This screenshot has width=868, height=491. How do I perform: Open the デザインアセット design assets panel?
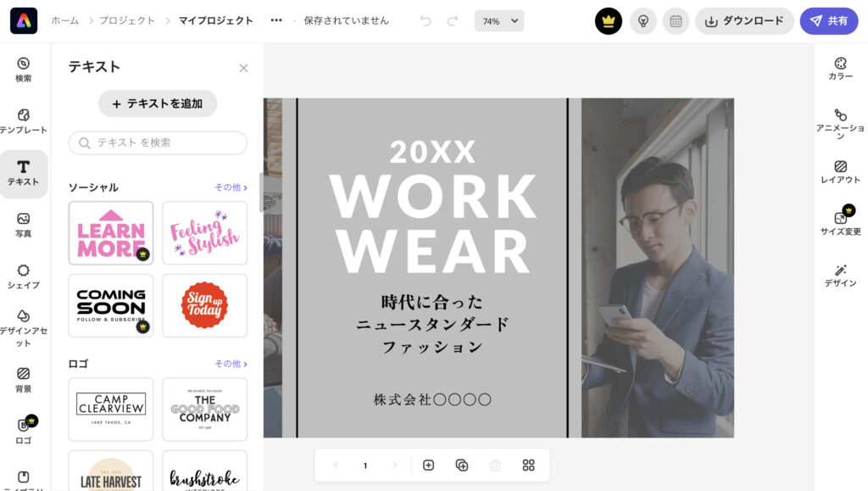point(23,328)
